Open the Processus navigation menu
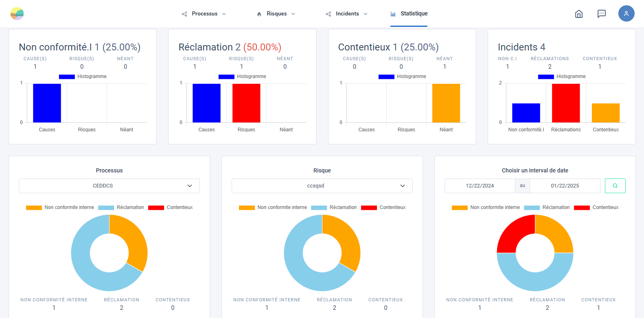The image size is (644, 318). pyautogui.click(x=204, y=14)
